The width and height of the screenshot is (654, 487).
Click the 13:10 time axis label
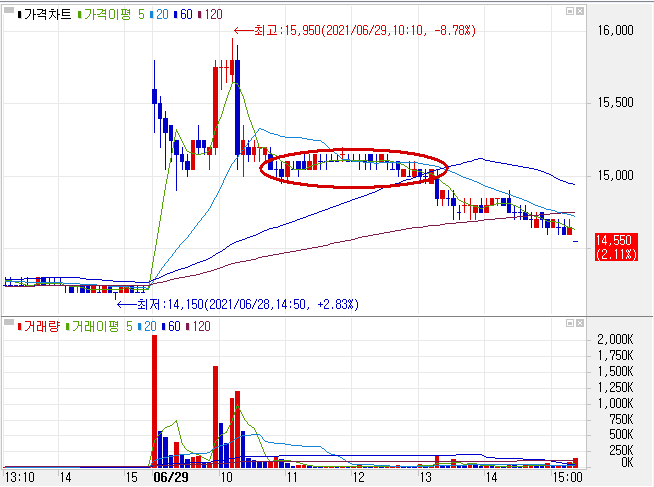pyautogui.click(x=19, y=477)
